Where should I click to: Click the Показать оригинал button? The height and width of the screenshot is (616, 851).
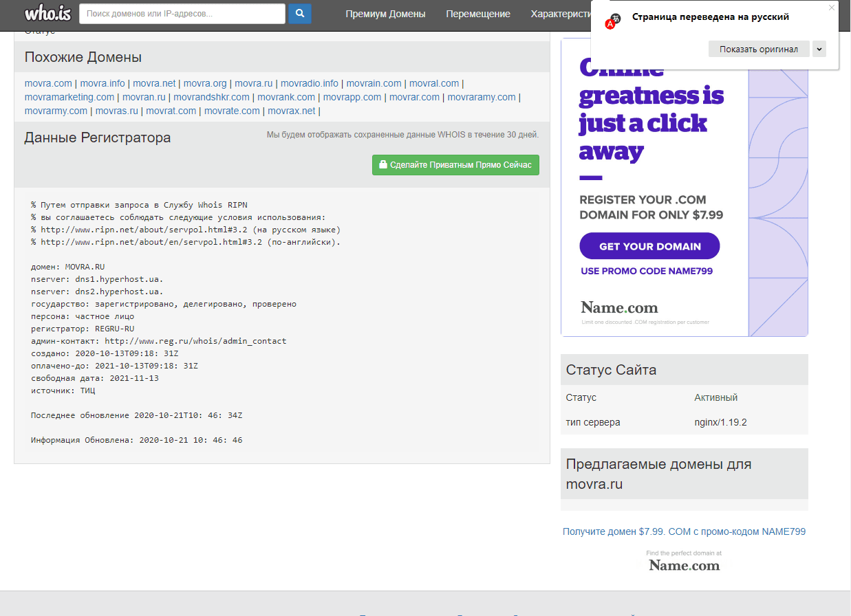coord(758,49)
